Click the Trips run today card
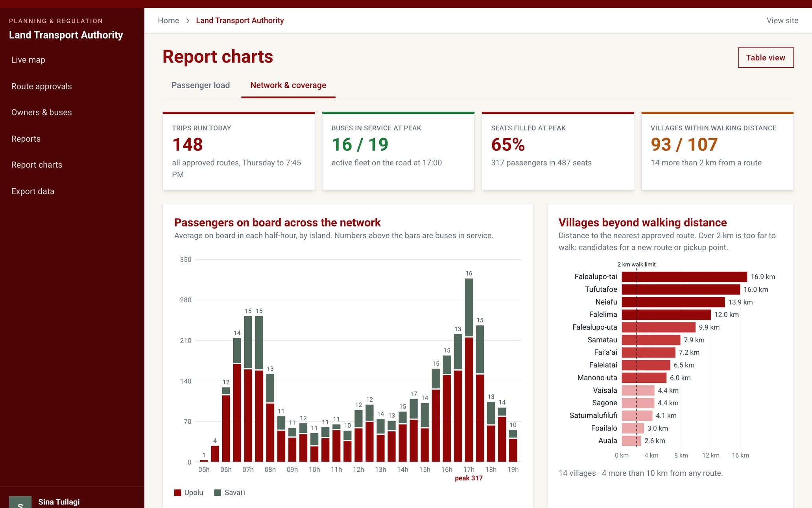 (239, 151)
